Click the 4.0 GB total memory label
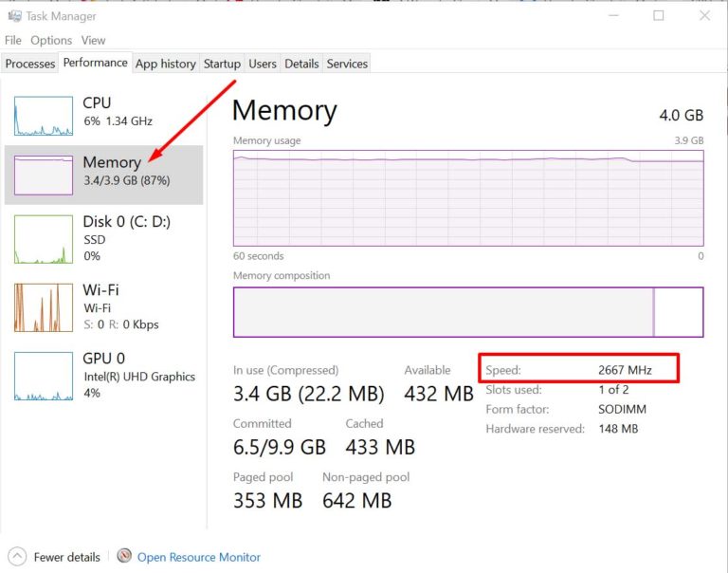The image size is (728, 573). point(682,115)
